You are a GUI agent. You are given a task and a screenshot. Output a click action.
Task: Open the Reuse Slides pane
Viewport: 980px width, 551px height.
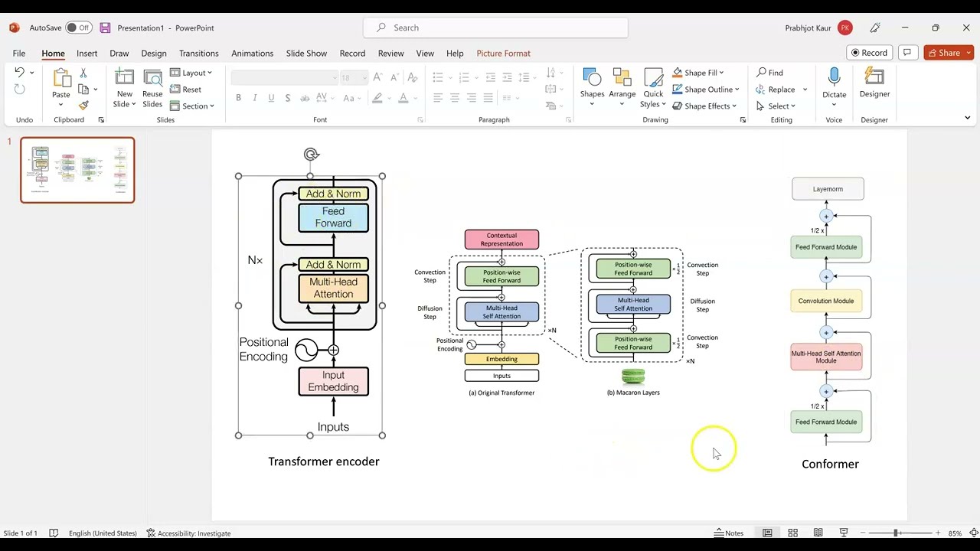152,88
